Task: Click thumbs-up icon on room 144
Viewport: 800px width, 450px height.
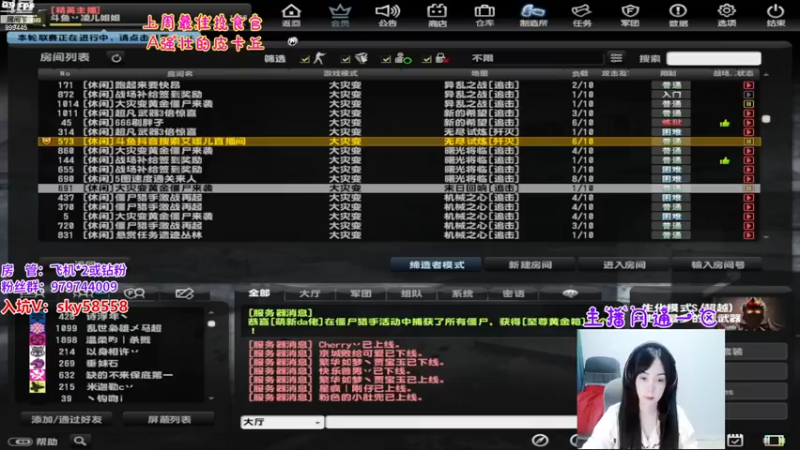Action: 724,161
